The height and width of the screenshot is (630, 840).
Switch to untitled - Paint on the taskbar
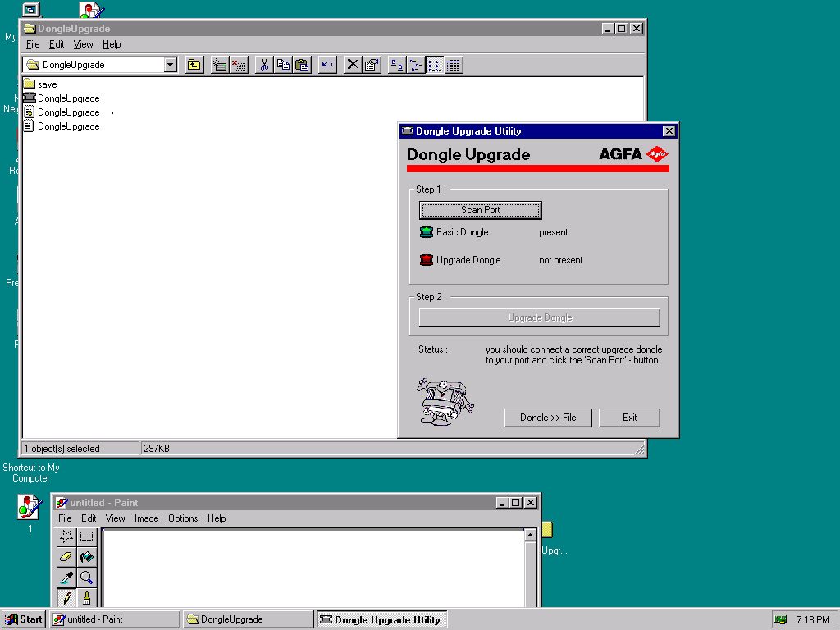click(x=115, y=619)
